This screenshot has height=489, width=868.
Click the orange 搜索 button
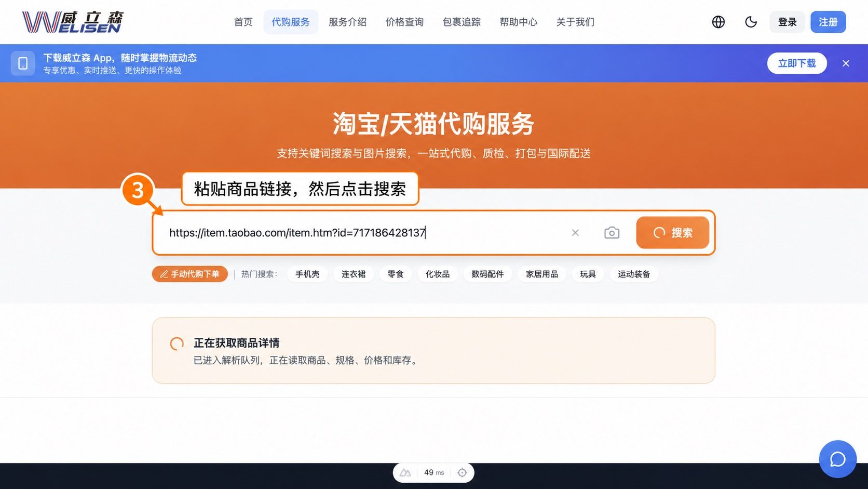pos(672,233)
